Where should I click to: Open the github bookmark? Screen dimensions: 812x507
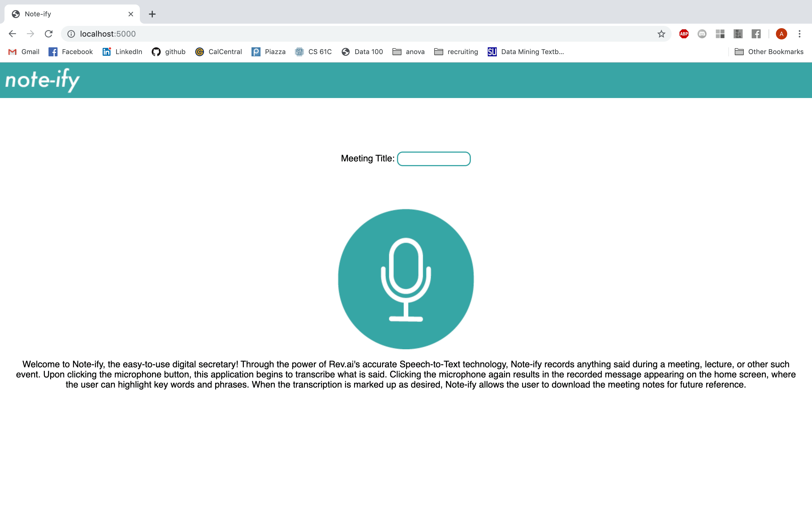coord(168,52)
